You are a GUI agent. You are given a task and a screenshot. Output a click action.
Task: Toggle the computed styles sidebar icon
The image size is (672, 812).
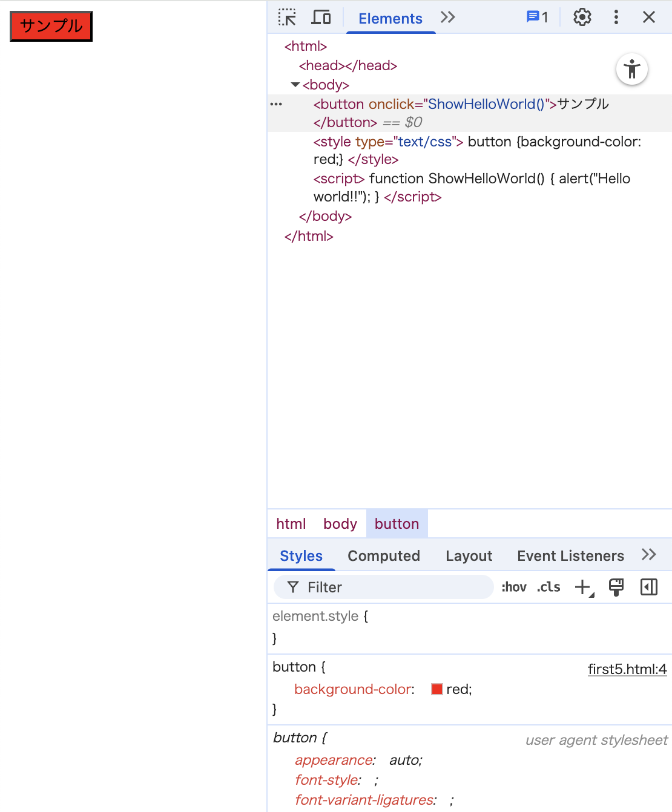(x=648, y=587)
